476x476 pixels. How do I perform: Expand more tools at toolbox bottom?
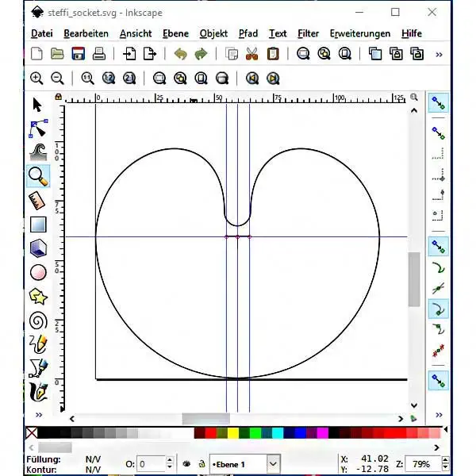[x=37, y=414]
